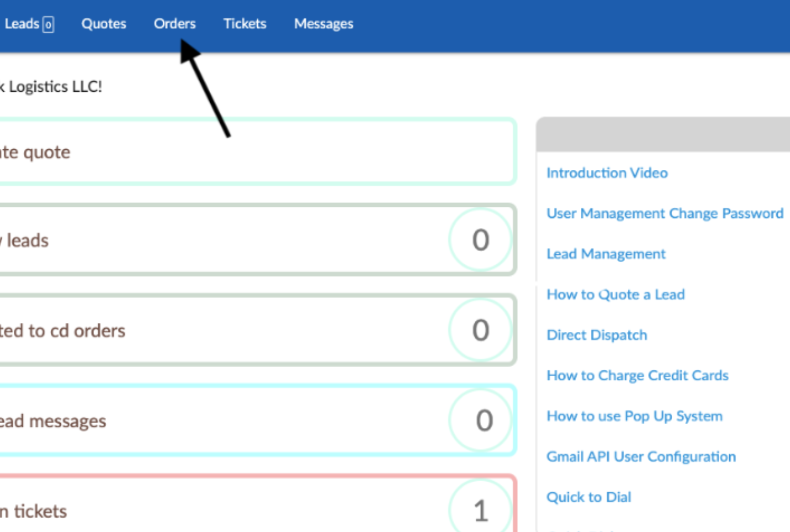Image resolution: width=790 pixels, height=532 pixels.
Task: Open How to use Pop Up System
Action: [x=634, y=416]
